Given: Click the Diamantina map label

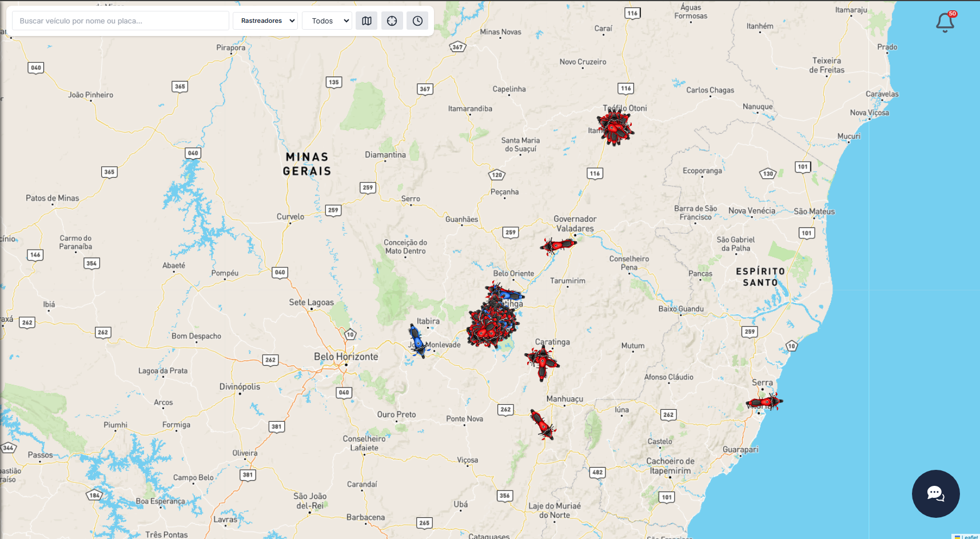Looking at the screenshot, I should tap(385, 155).
